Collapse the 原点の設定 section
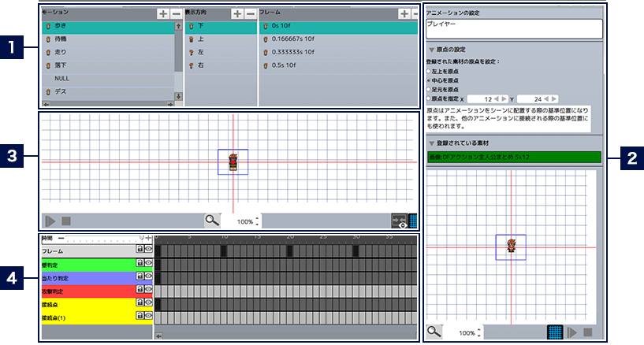This screenshot has height=345, width=644. (431, 49)
